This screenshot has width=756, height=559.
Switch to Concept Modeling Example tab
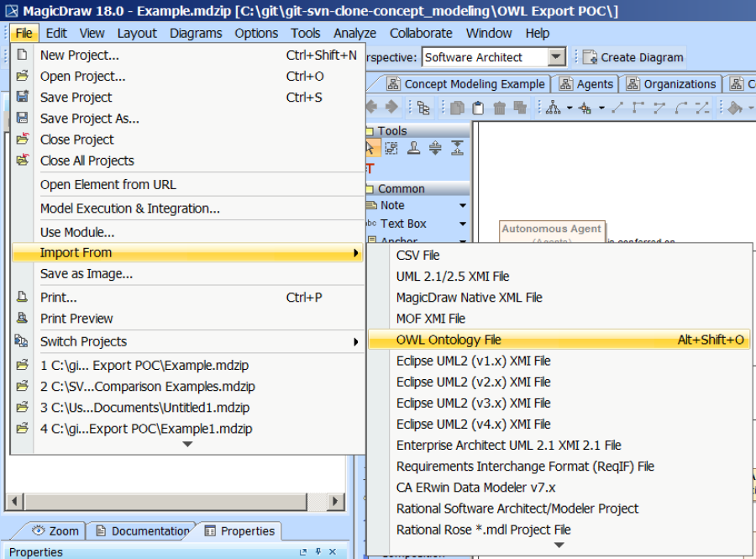[465, 84]
